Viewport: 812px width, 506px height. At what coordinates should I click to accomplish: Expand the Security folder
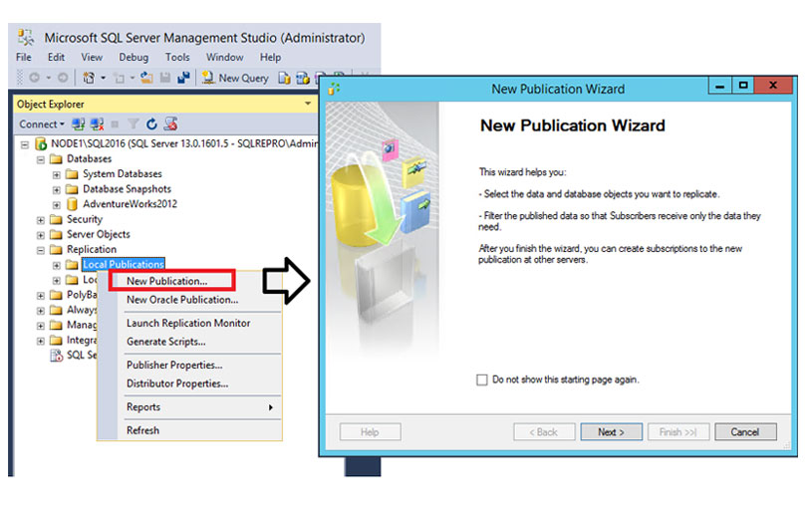pos(41,220)
